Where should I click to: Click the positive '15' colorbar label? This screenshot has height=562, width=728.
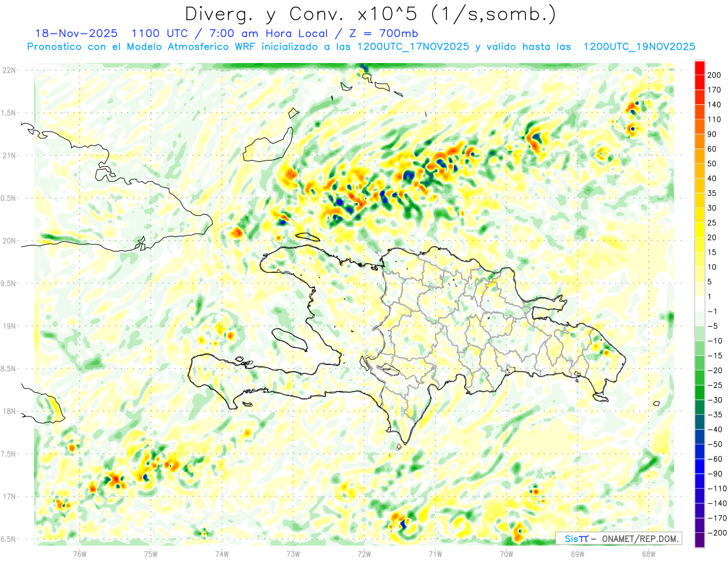[712, 252]
